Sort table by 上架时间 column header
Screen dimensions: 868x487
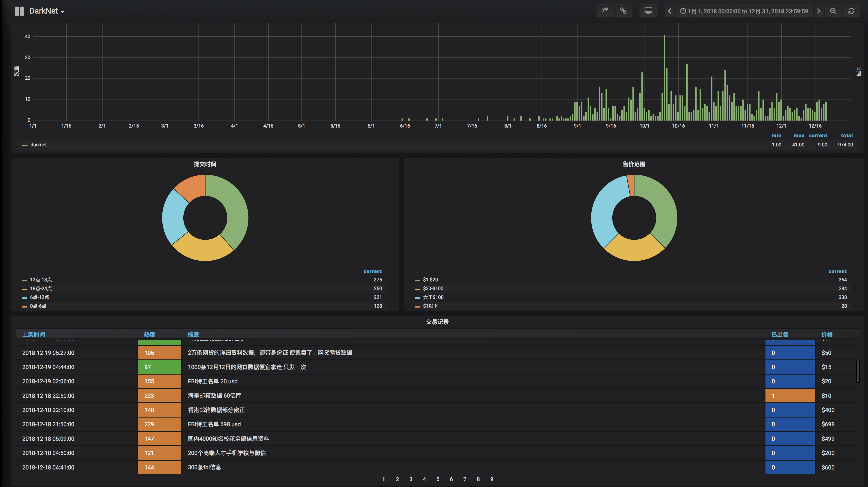pos(34,334)
